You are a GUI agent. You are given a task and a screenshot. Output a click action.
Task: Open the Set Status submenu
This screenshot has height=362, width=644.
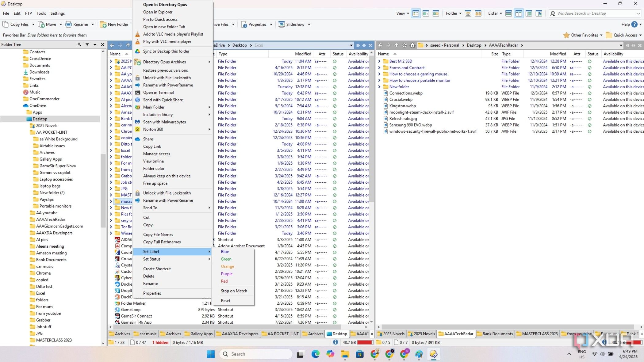point(173,259)
